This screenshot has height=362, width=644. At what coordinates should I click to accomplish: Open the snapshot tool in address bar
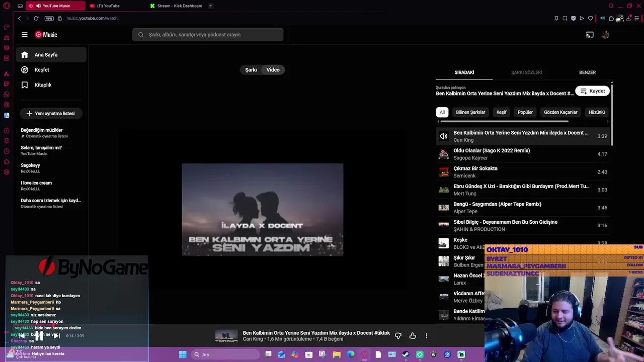tap(565, 18)
